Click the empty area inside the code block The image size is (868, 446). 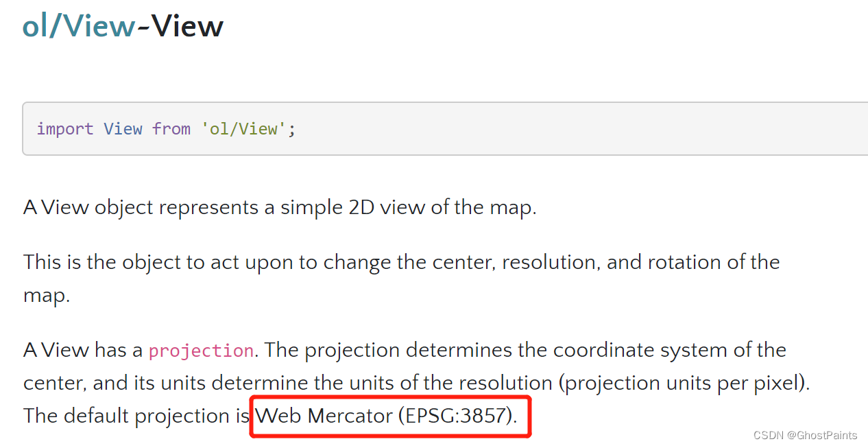coord(548,129)
